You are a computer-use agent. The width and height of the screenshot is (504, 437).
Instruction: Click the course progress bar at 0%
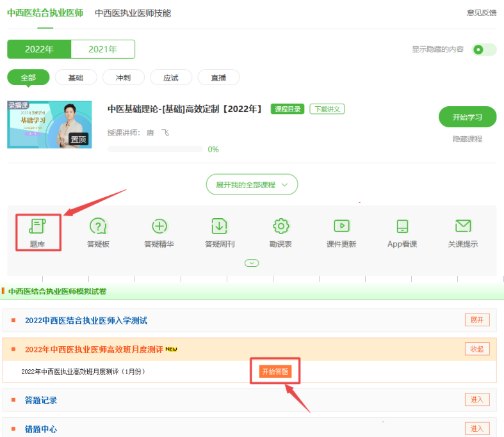(x=155, y=149)
